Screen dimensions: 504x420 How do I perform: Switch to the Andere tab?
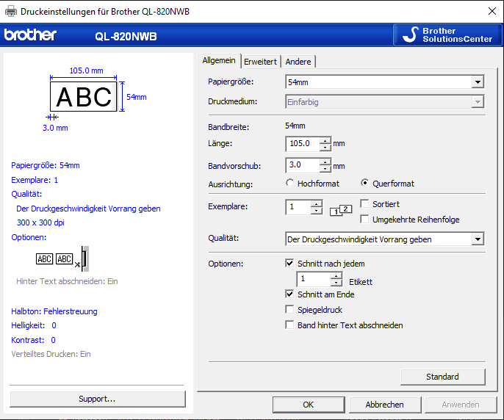click(x=298, y=62)
